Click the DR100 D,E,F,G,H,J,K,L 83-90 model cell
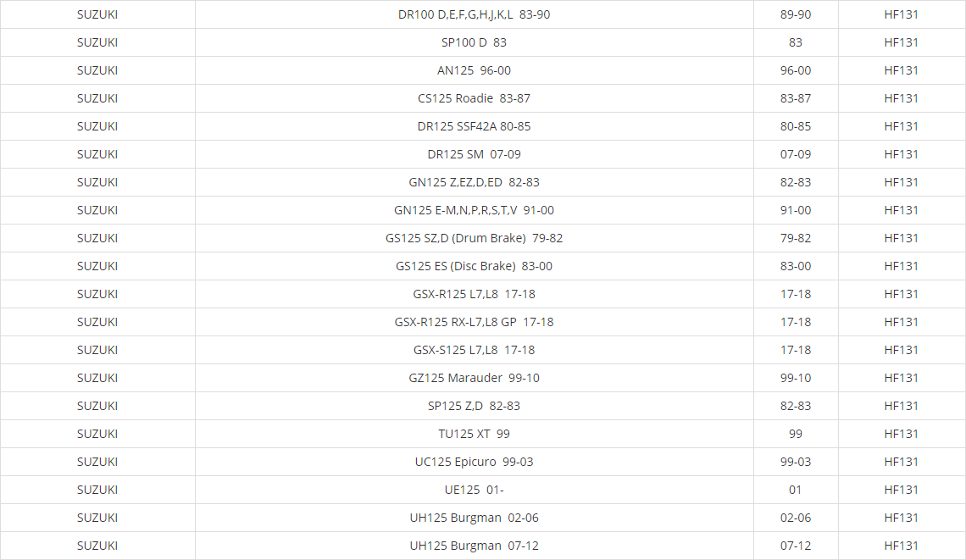This screenshot has width=966, height=560. [x=474, y=14]
